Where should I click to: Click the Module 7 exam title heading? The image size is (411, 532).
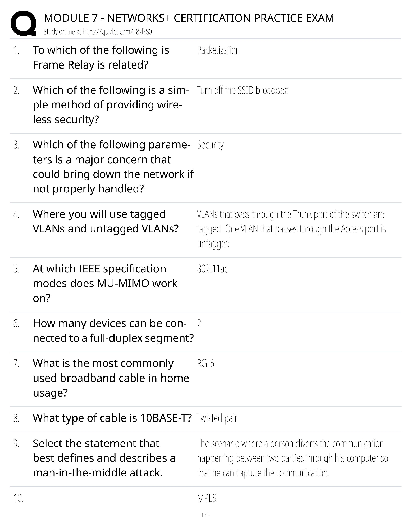pos(189,18)
